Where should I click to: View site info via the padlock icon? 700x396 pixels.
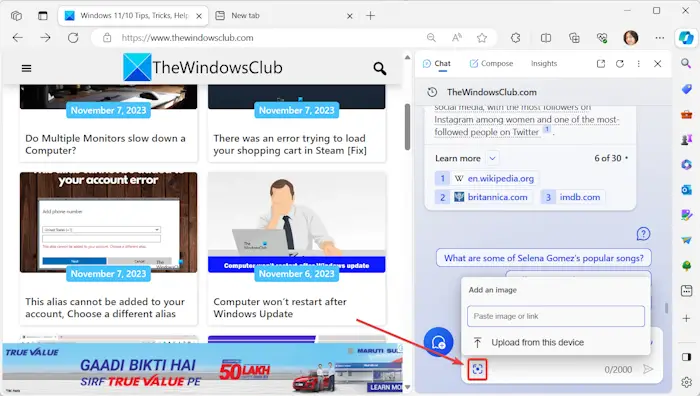click(x=107, y=38)
